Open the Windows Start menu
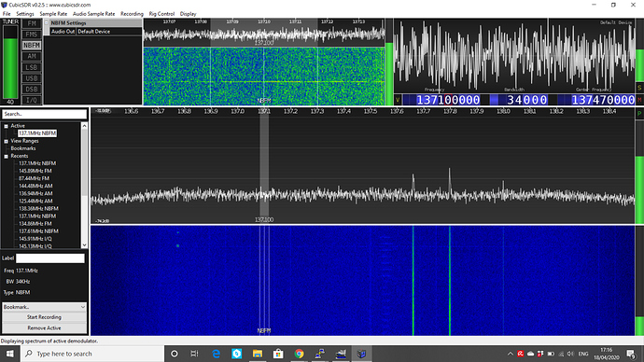 pyautogui.click(x=10, y=354)
